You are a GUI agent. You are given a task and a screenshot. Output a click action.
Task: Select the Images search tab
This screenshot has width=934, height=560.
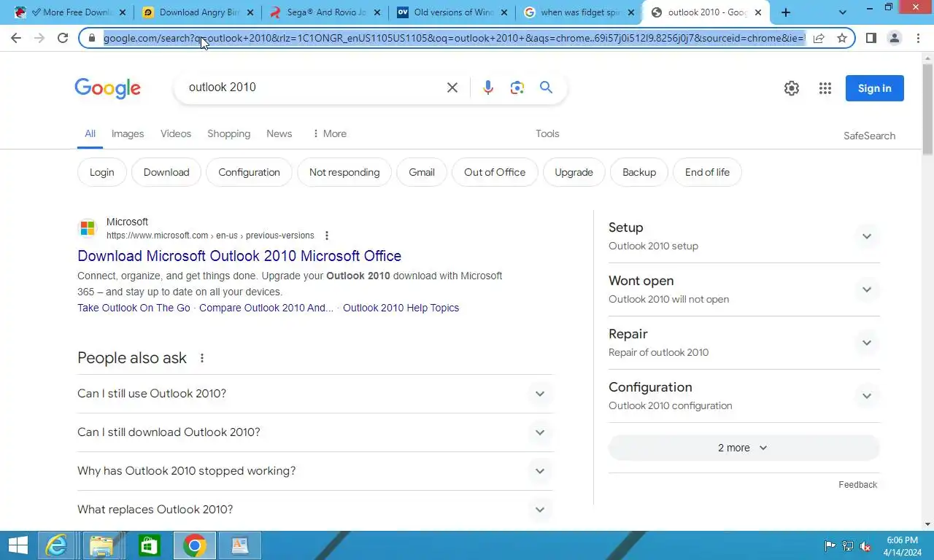click(x=128, y=133)
